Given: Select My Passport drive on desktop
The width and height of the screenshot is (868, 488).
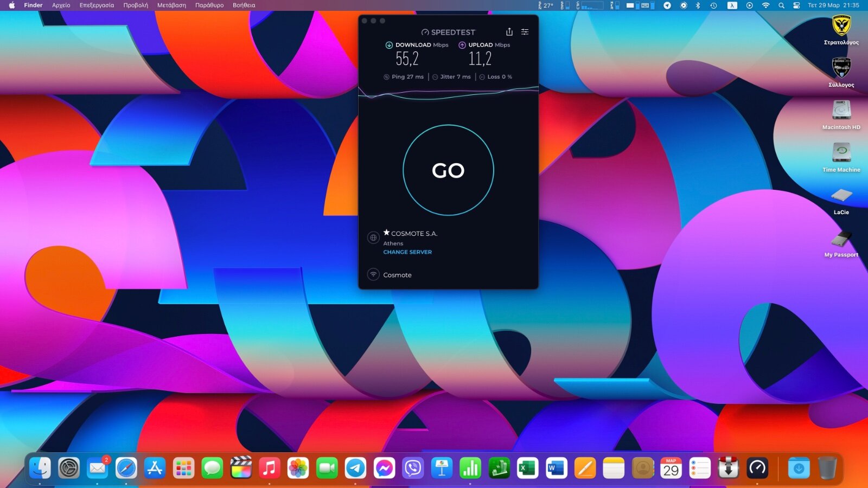Looking at the screenshot, I should pos(841,242).
